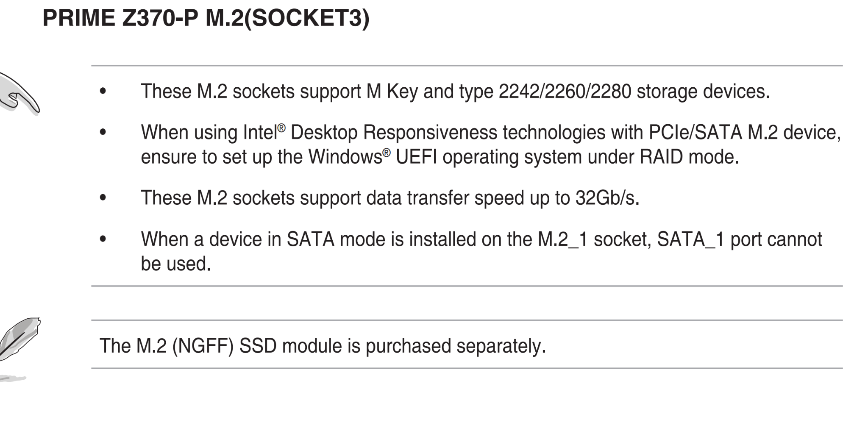
Task: Click the Windows UEFI RAID mode line
Action: click(440, 157)
